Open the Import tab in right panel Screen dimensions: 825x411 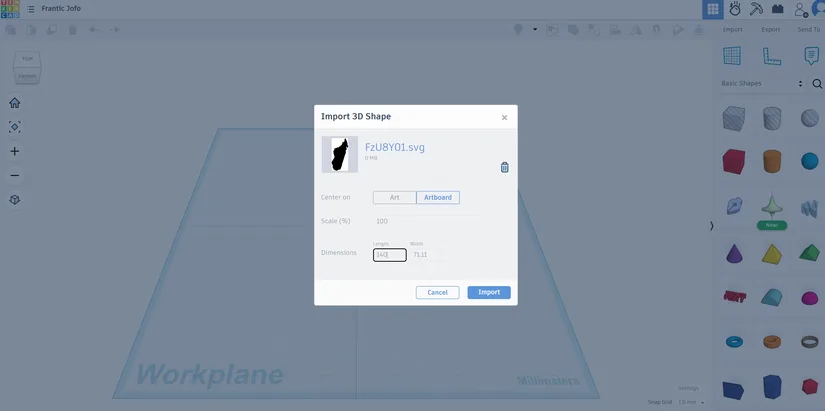732,29
